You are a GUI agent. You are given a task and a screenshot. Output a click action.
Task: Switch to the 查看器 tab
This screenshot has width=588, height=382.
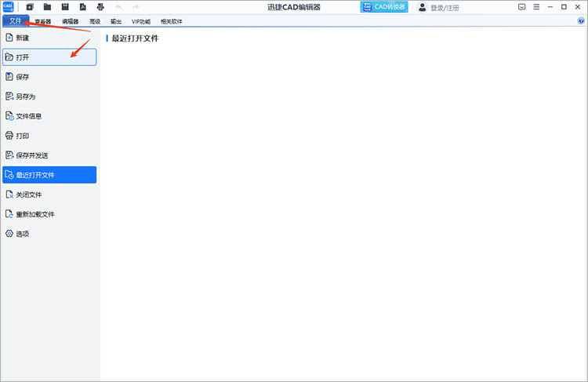(43, 21)
